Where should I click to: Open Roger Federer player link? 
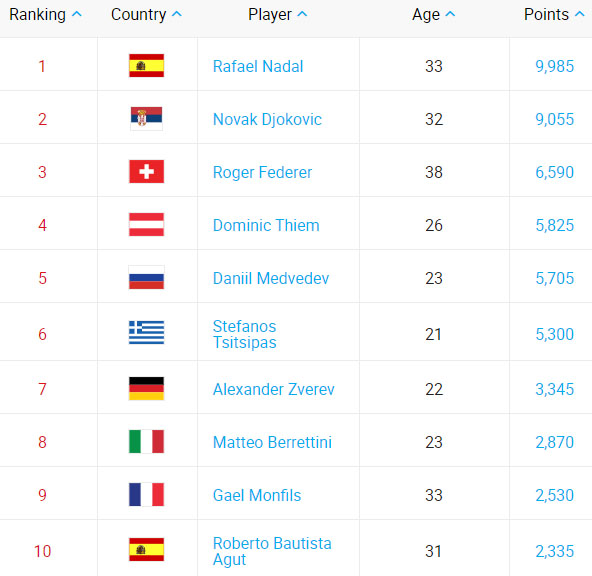pos(262,172)
